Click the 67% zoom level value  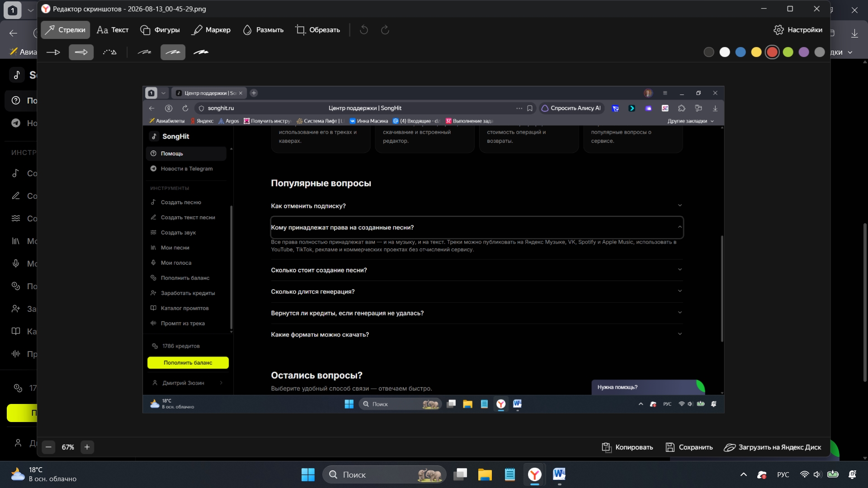[68, 447]
